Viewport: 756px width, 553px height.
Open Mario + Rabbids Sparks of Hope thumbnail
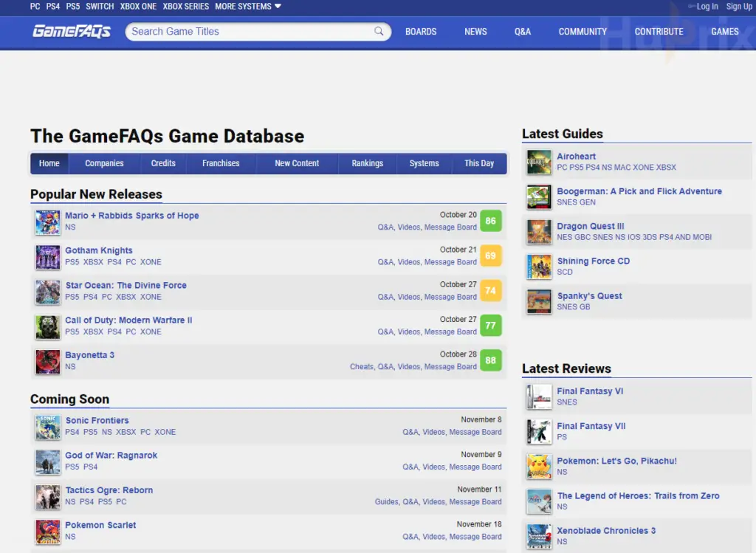[x=48, y=222]
